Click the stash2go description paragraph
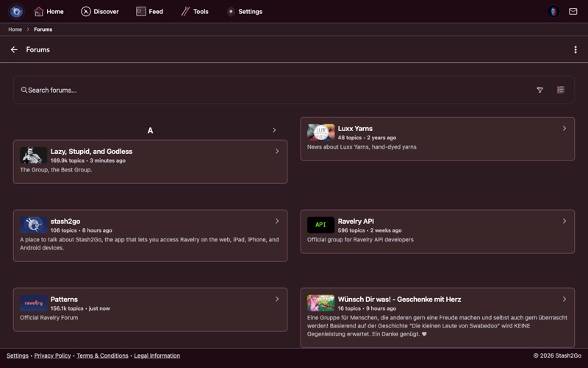The height and width of the screenshot is (368, 588). pyautogui.click(x=149, y=244)
